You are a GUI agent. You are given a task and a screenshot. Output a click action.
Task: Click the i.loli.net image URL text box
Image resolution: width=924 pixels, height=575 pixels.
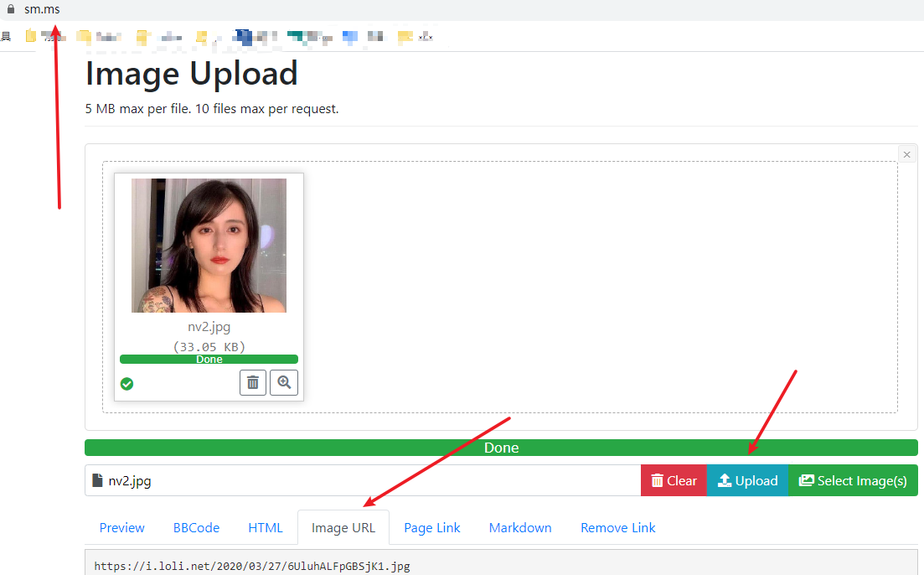point(501,563)
